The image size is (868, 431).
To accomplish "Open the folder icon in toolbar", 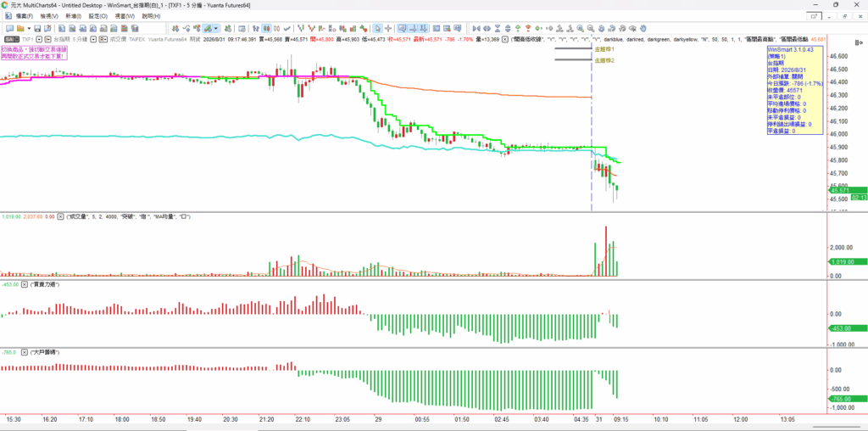I will [x=20, y=28].
